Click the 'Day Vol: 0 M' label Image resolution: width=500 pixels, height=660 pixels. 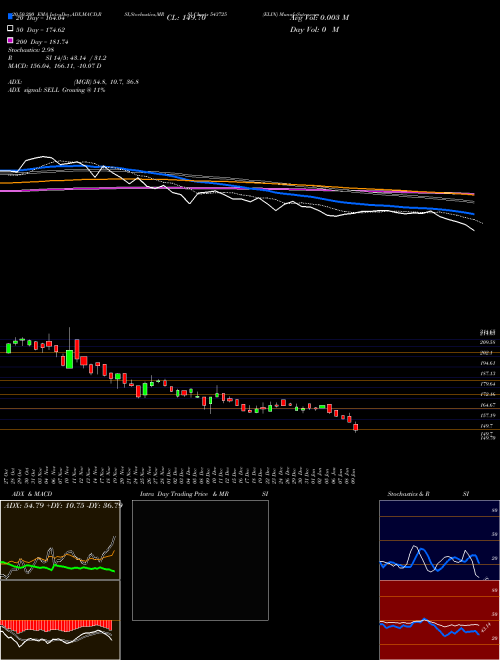click(314, 30)
